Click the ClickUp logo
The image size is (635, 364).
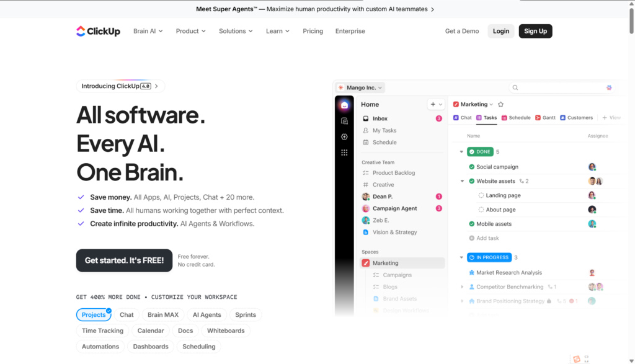pos(98,31)
